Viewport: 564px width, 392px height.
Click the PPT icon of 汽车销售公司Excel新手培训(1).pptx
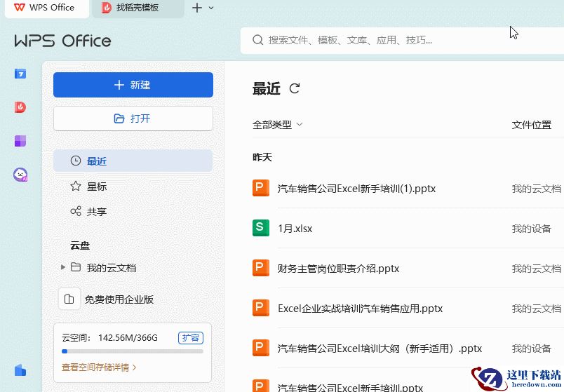261,188
